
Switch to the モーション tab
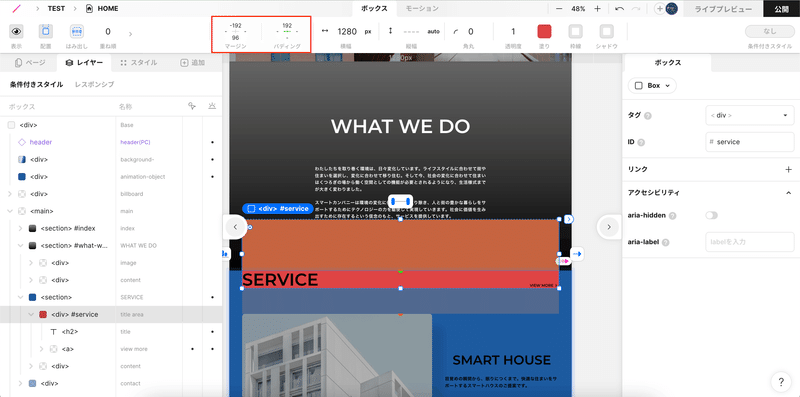pyautogui.click(x=422, y=9)
